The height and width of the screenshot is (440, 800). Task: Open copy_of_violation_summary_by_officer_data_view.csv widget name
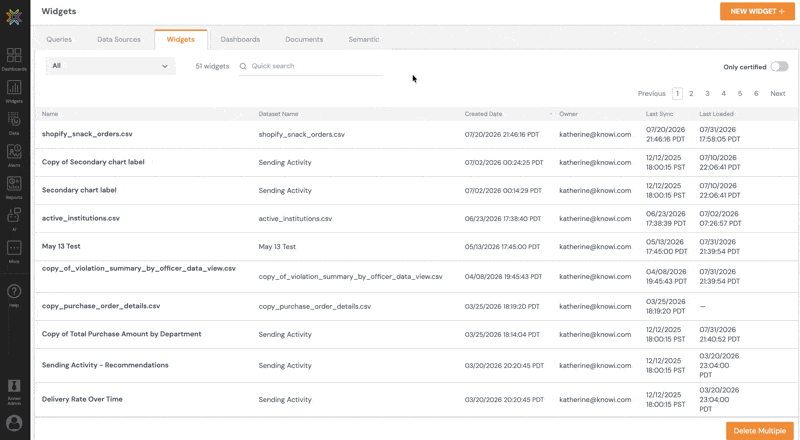(x=139, y=268)
